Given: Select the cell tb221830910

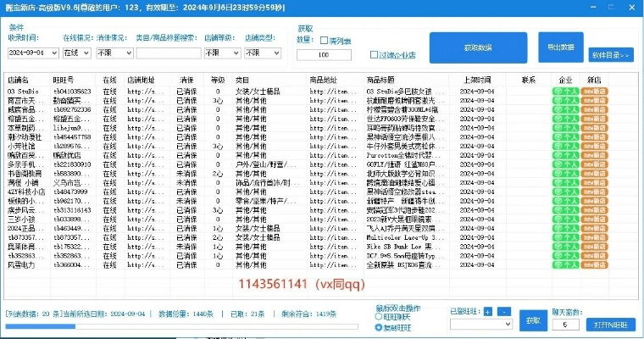Looking at the screenshot, I should [x=72, y=164].
